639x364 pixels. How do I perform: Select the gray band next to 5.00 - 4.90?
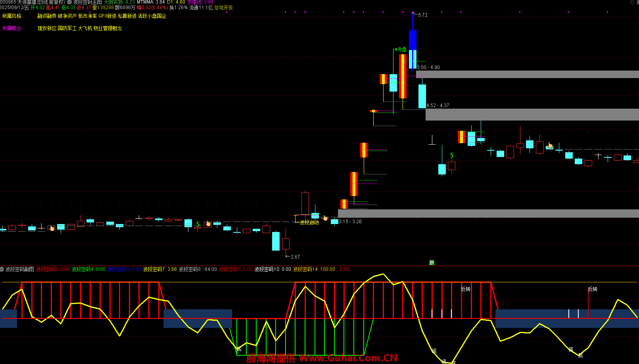click(x=528, y=74)
